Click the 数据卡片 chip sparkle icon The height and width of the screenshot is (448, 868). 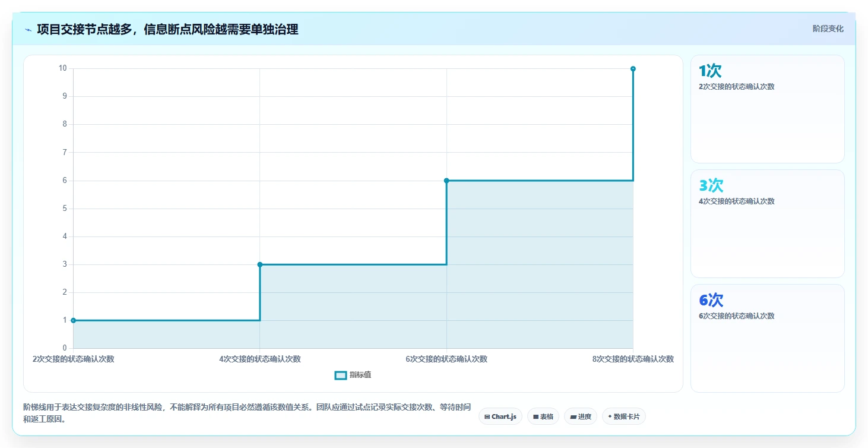610,417
